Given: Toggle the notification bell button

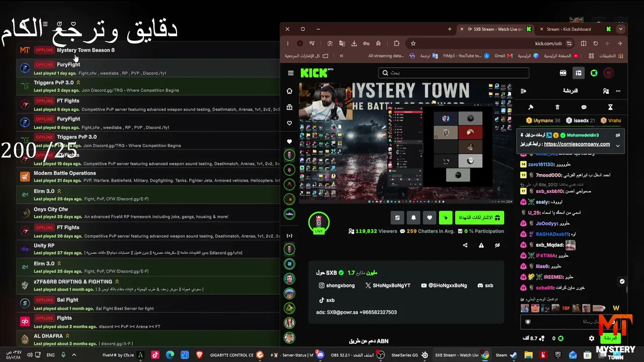Looking at the screenshot, I should tap(414, 218).
